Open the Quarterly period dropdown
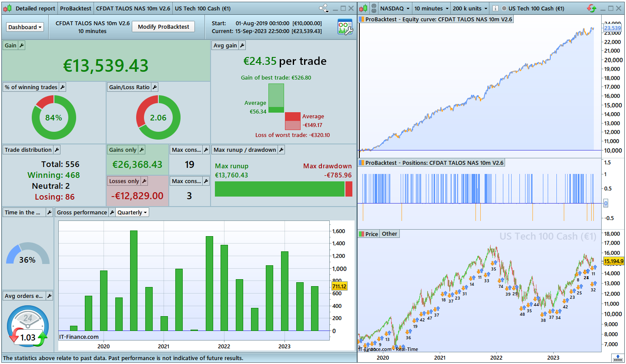Screen dimensions: 626x364 click(132, 212)
